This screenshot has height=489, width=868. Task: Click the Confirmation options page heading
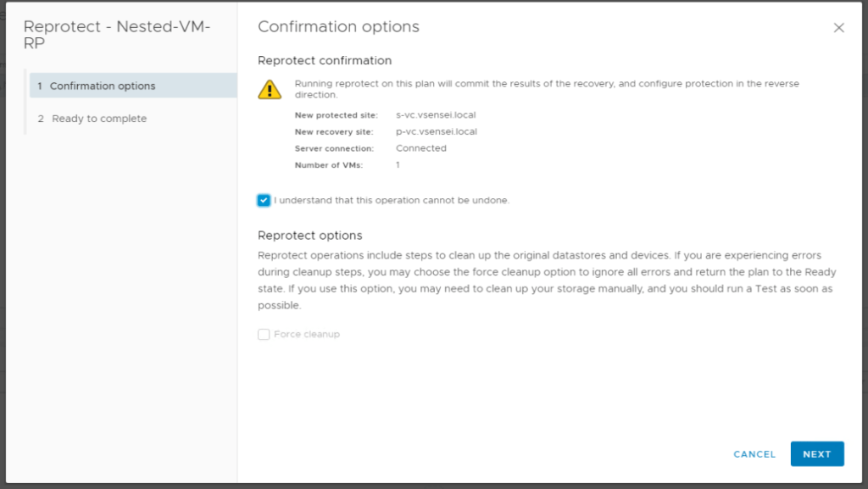[x=338, y=27]
